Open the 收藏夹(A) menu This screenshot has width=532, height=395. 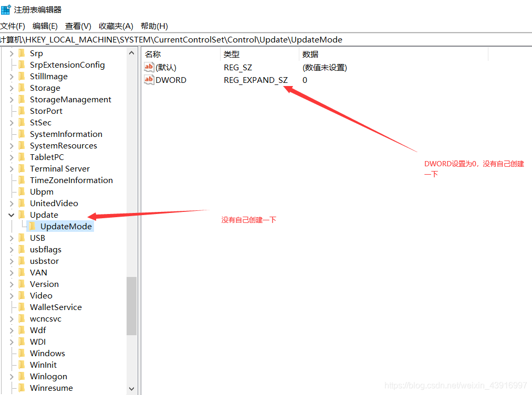point(116,26)
